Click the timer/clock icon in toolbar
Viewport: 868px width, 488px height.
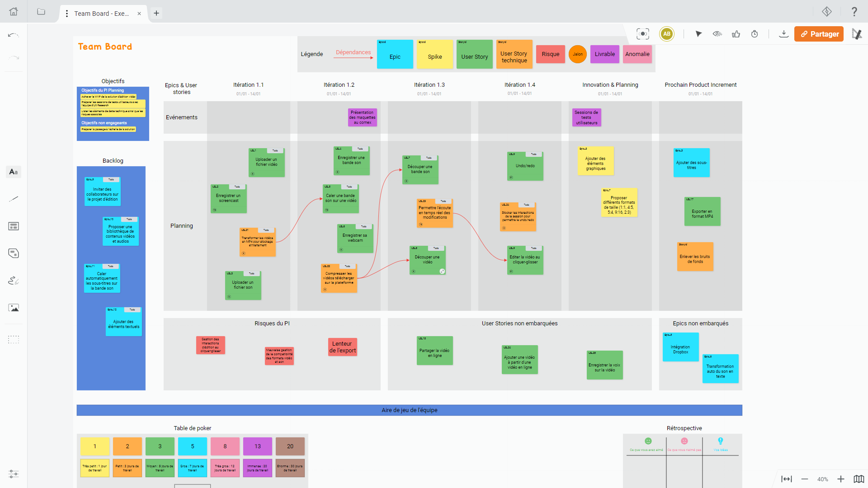pyautogui.click(x=754, y=34)
